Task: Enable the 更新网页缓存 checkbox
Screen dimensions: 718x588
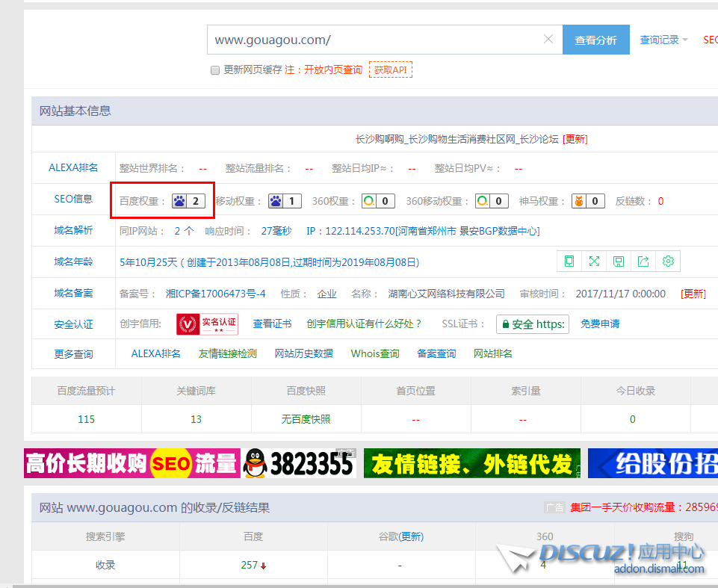Action: (x=215, y=70)
